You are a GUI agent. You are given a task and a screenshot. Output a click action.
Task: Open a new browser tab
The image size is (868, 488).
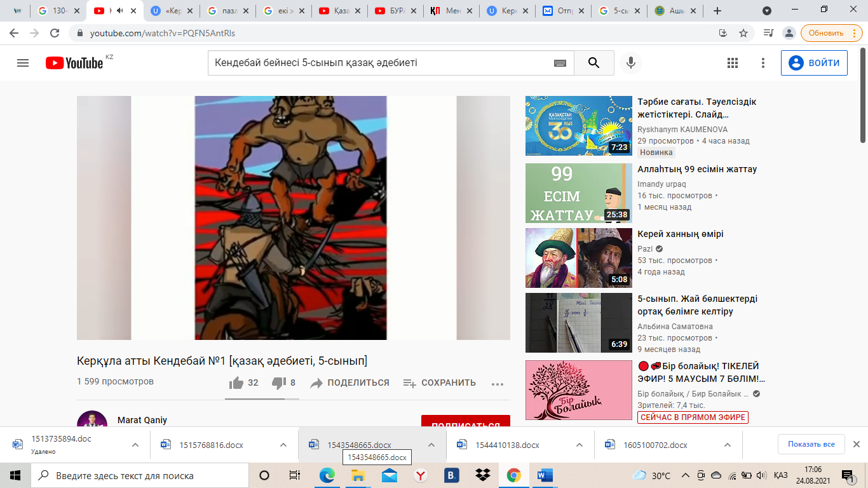pos(717,11)
